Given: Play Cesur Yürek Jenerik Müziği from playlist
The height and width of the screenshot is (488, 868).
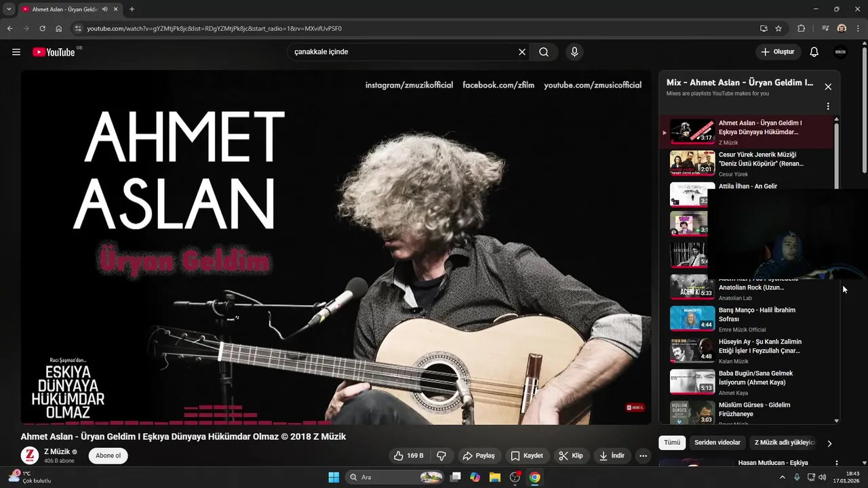Looking at the screenshot, I should [746, 163].
